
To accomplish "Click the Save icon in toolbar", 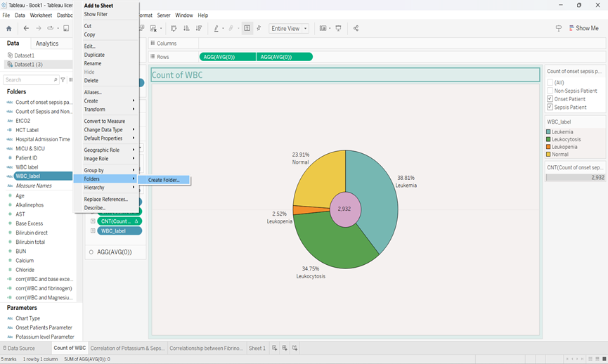I will tap(66, 28).
